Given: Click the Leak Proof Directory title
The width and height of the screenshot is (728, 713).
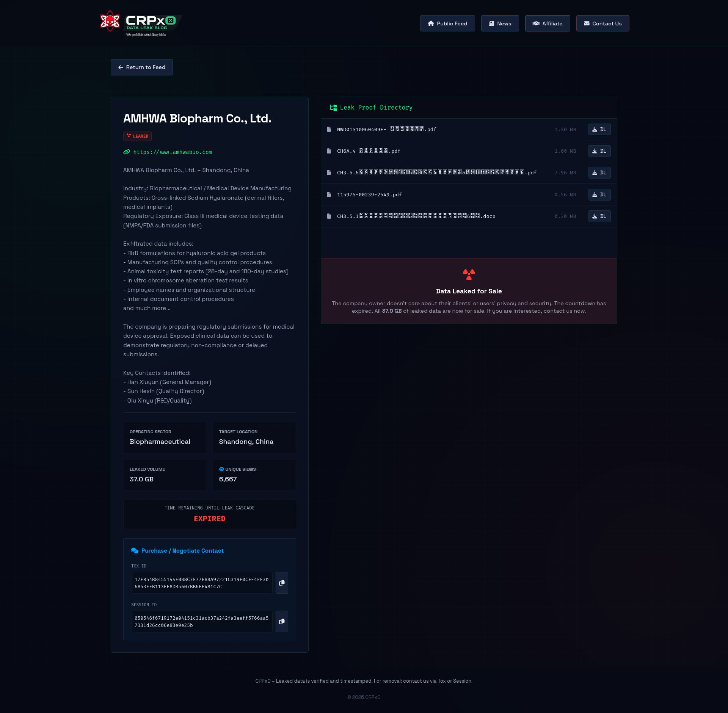Looking at the screenshot, I should click(376, 108).
